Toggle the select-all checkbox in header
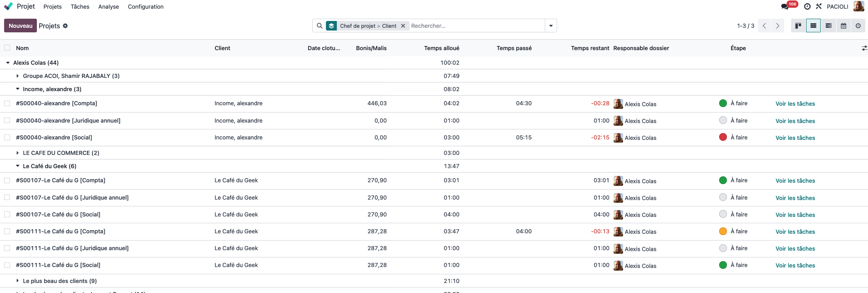This screenshot has width=868, height=293. point(7,48)
